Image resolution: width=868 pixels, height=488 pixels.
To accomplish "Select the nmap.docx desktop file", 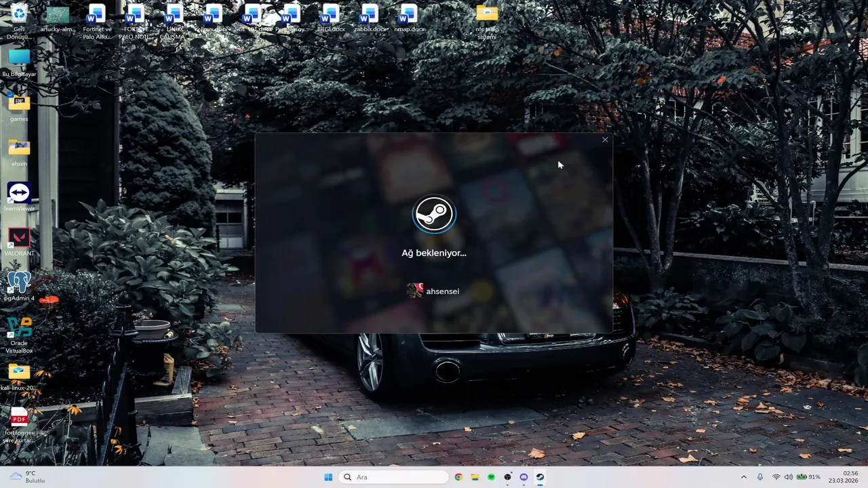I will [408, 19].
